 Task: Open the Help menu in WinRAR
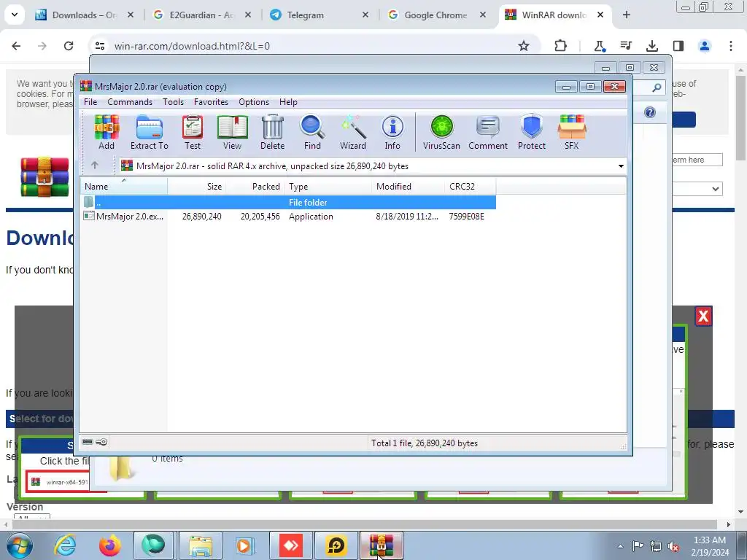[x=288, y=102]
